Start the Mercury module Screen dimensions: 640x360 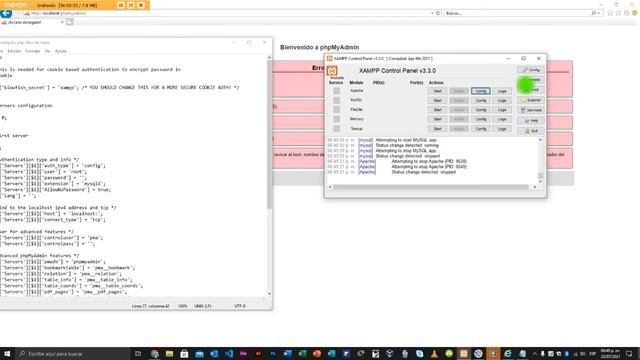437,119
